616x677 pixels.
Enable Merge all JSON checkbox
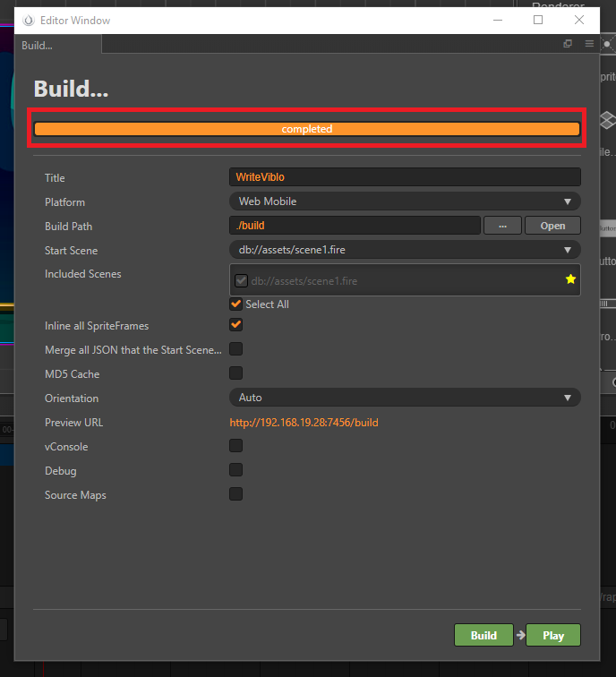click(x=235, y=349)
